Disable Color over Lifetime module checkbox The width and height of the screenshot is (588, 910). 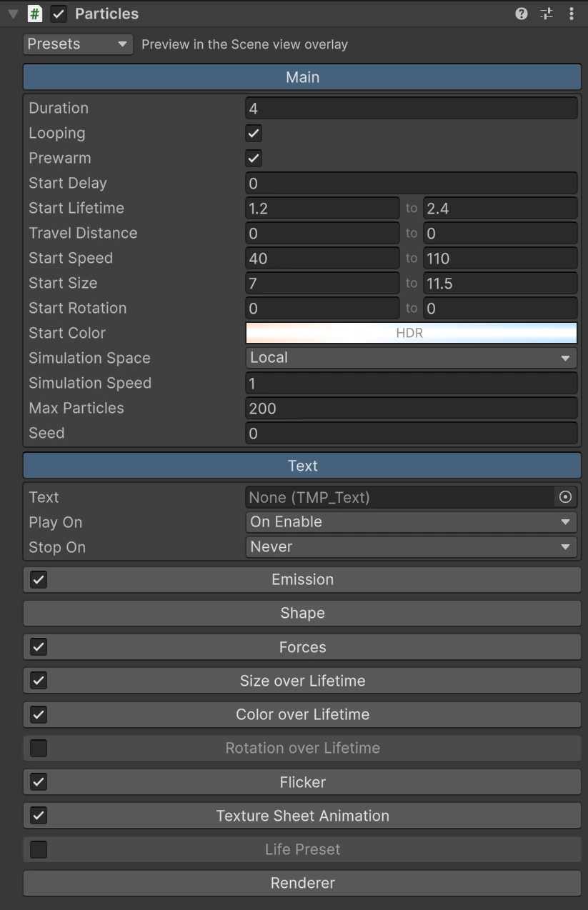click(x=39, y=714)
